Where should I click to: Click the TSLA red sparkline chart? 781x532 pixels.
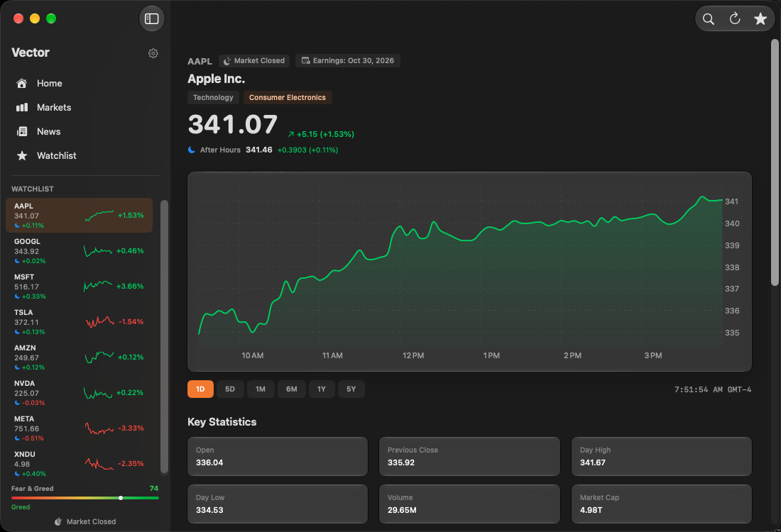coord(99,321)
